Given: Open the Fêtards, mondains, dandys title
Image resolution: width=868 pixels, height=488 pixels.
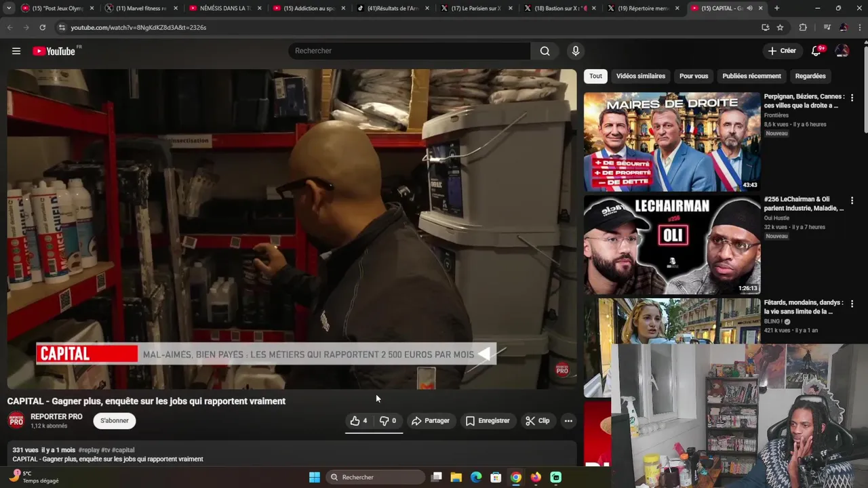Looking at the screenshot, I should tap(804, 307).
